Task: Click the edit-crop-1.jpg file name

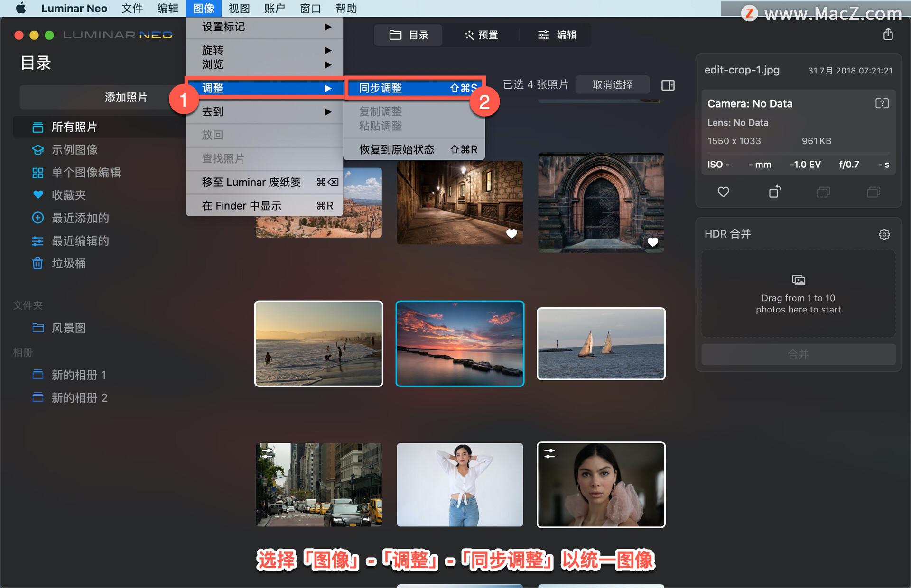Action: 742,70
